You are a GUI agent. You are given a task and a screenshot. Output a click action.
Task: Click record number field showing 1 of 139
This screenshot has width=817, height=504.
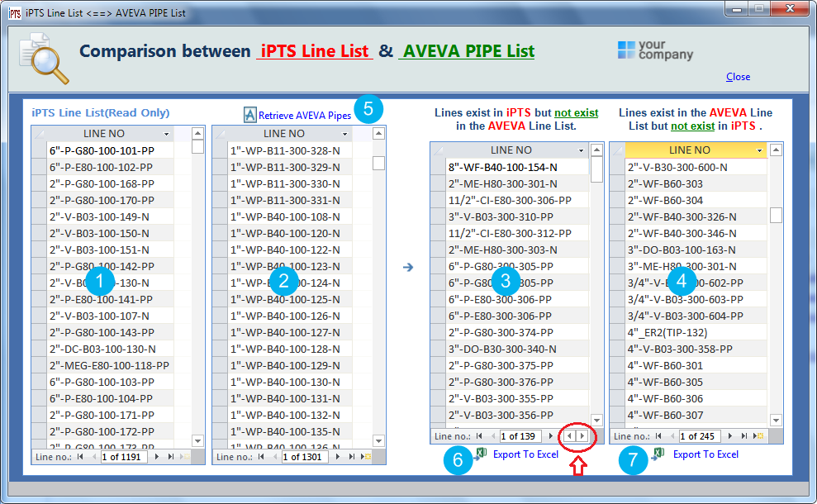pos(520,436)
